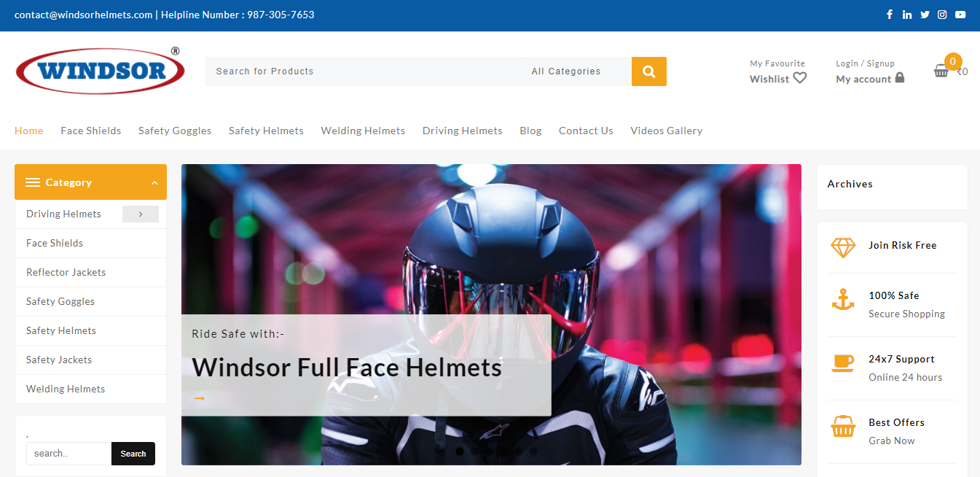Collapse the Category panel chevron

154,183
